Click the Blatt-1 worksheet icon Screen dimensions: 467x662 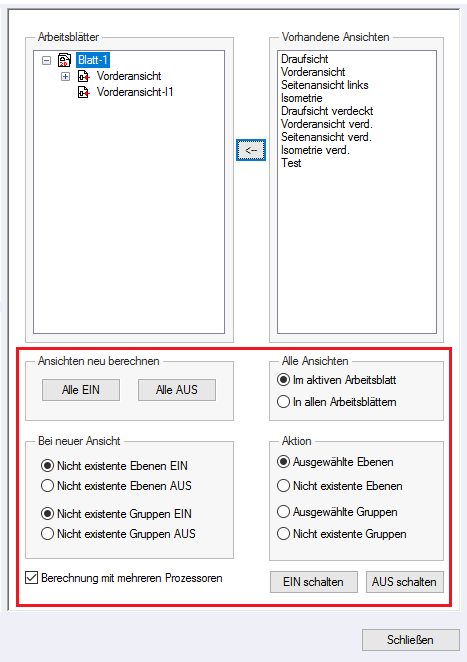tap(64, 60)
